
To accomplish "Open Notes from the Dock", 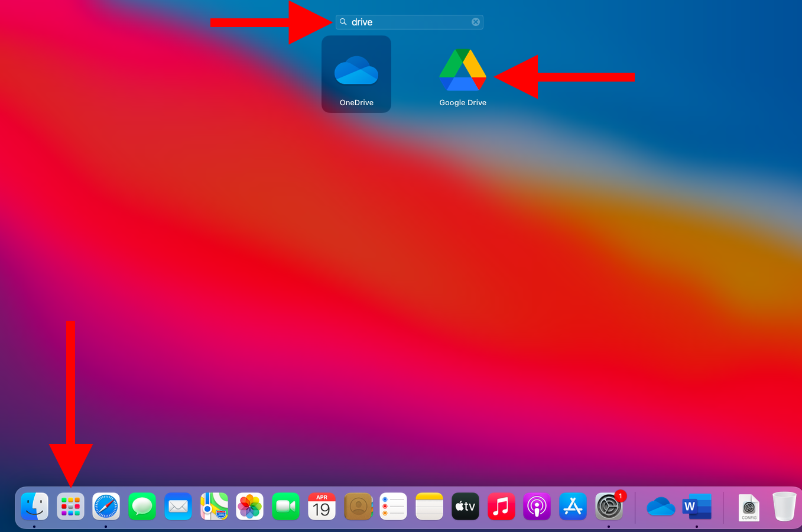I will 429,507.
